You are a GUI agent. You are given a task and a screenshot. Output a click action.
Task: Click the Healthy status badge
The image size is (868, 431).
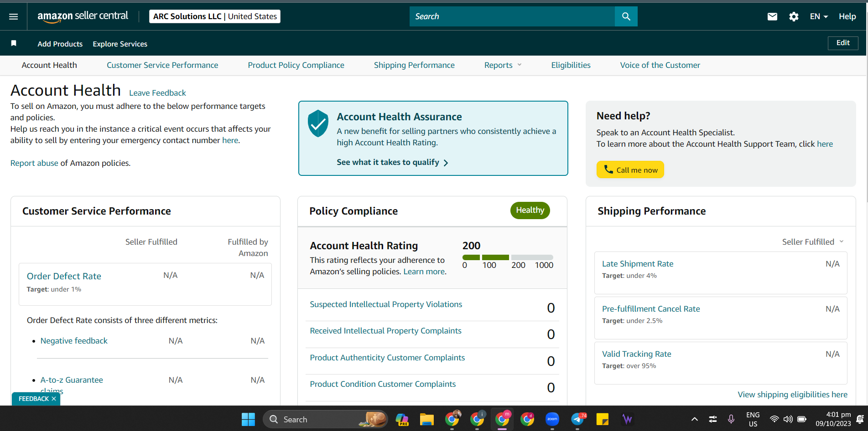click(530, 210)
